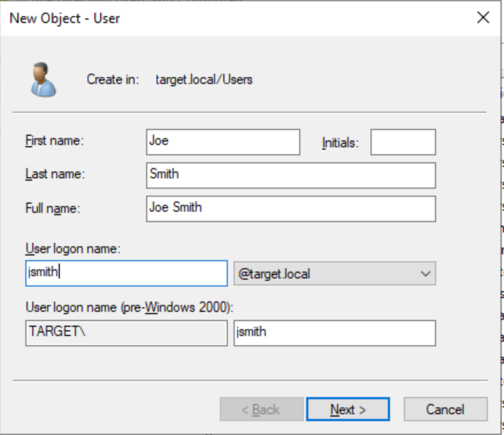The height and width of the screenshot is (435, 504).
Task: Click the disabled < Back button
Action: point(261,410)
